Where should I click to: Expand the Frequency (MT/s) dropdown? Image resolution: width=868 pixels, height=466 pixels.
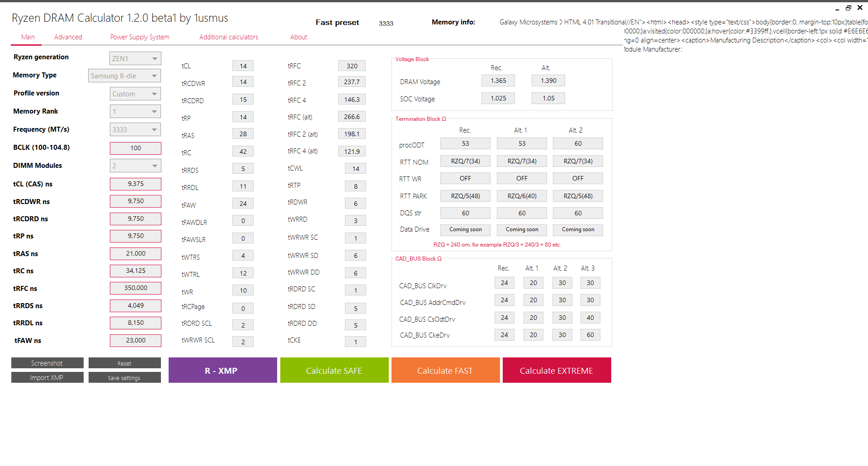point(135,129)
